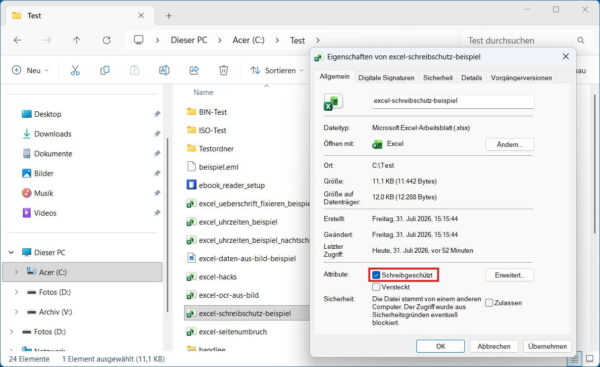
Task: Refresh the Test folder view
Action: pyautogui.click(x=106, y=40)
